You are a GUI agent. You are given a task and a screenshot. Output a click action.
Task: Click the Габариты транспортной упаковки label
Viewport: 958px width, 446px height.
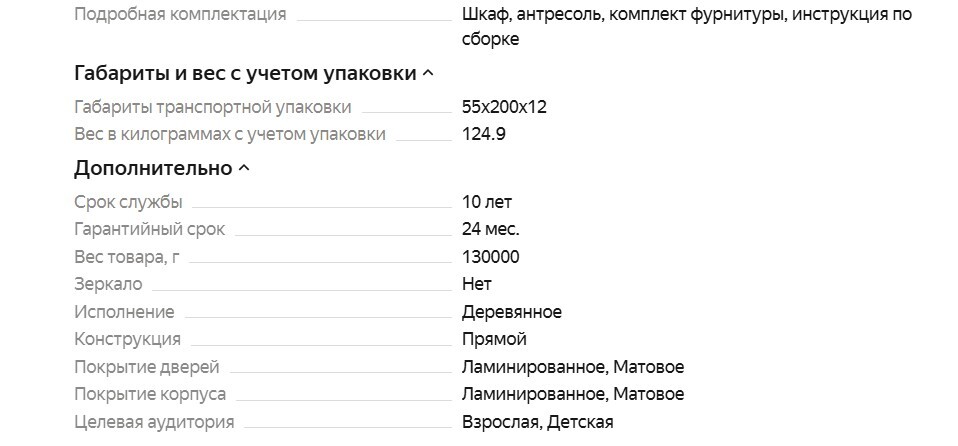pyautogui.click(x=213, y=107)
